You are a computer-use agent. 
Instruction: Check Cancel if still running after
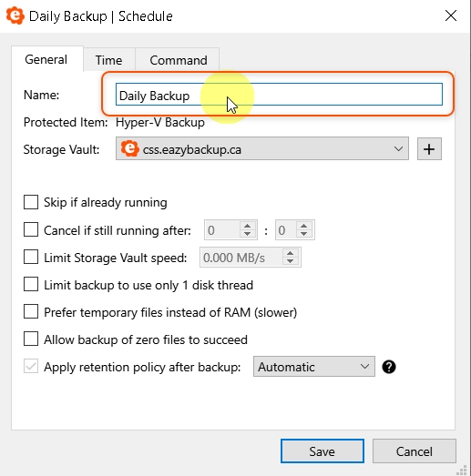coord(31,229)
